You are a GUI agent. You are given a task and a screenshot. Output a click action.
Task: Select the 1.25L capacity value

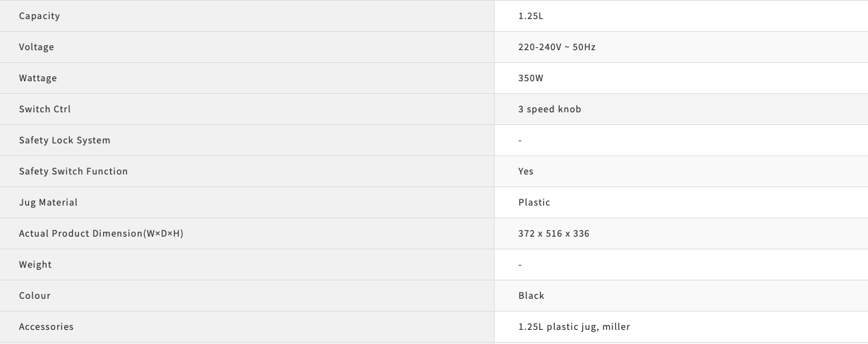(530, 16)
